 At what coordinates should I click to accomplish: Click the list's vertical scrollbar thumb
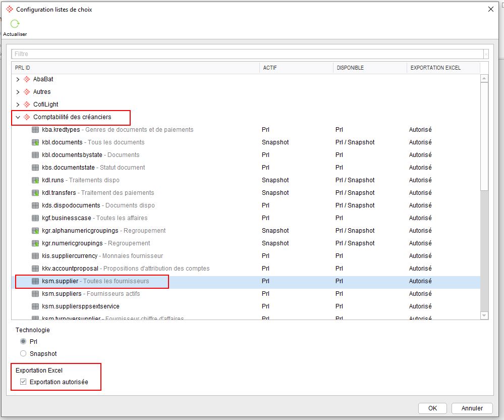[484, 136]
